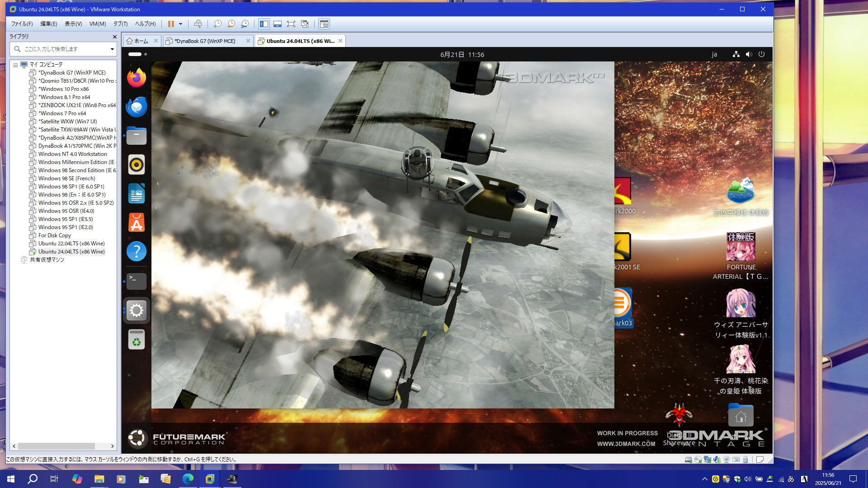Select 共有仮想マシン in library tree
The image size is (868, 488).
coord(43,260)
